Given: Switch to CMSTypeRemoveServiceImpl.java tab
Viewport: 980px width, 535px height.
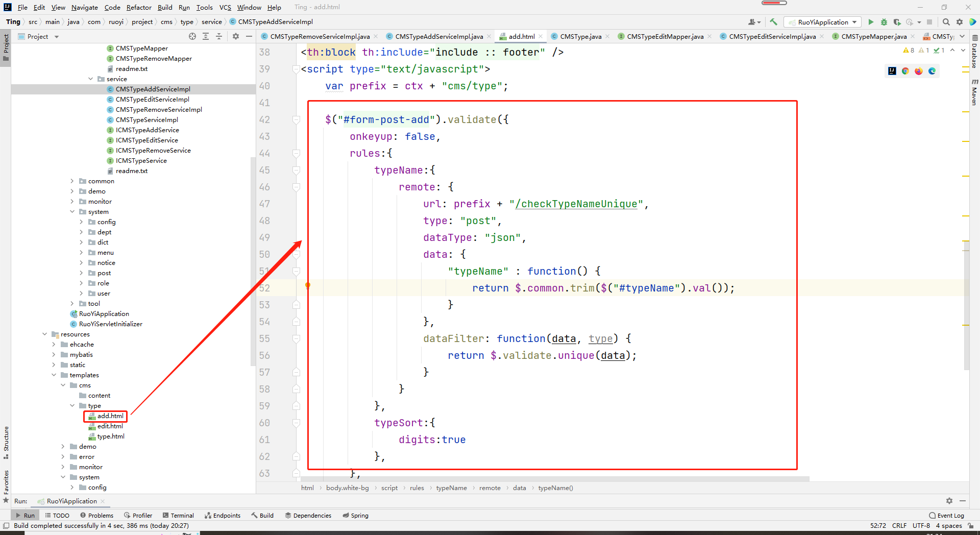Looking at the screenshot, I should tap(320, 36).
